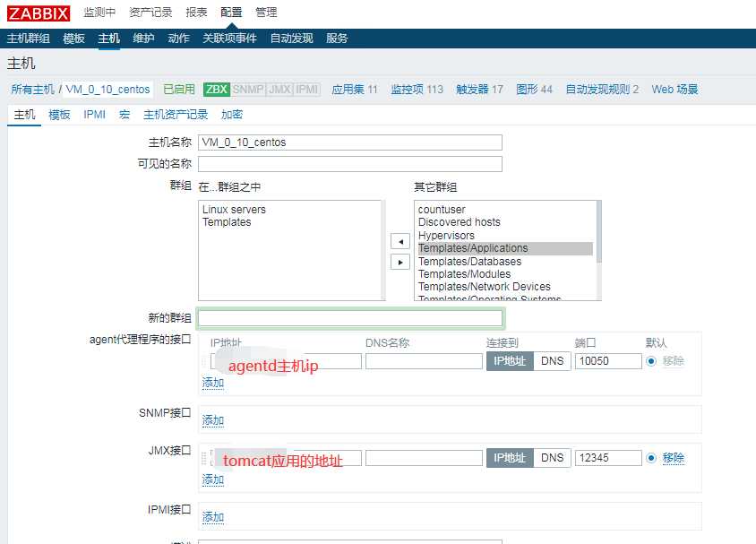Click agent port field showing 10050

[608, 361]
